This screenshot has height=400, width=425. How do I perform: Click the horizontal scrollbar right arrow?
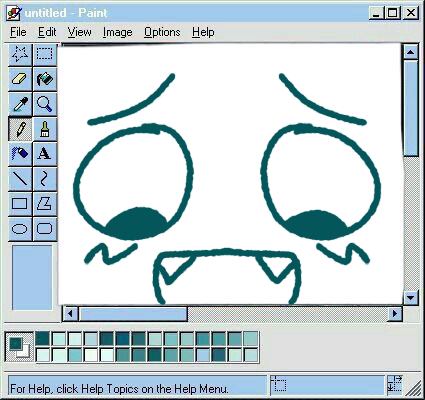pos(395,314)
